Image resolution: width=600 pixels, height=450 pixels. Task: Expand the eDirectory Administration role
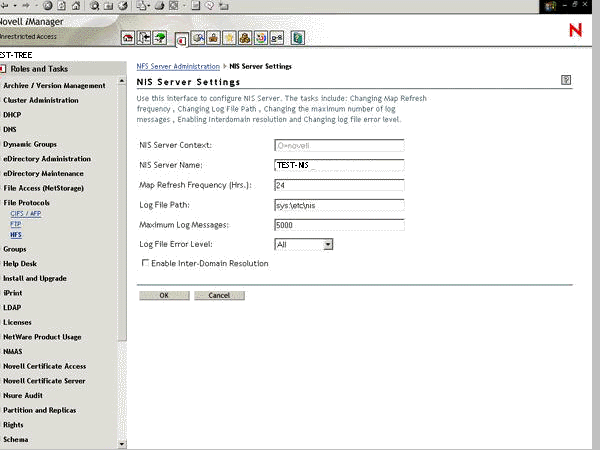(47, 159)
